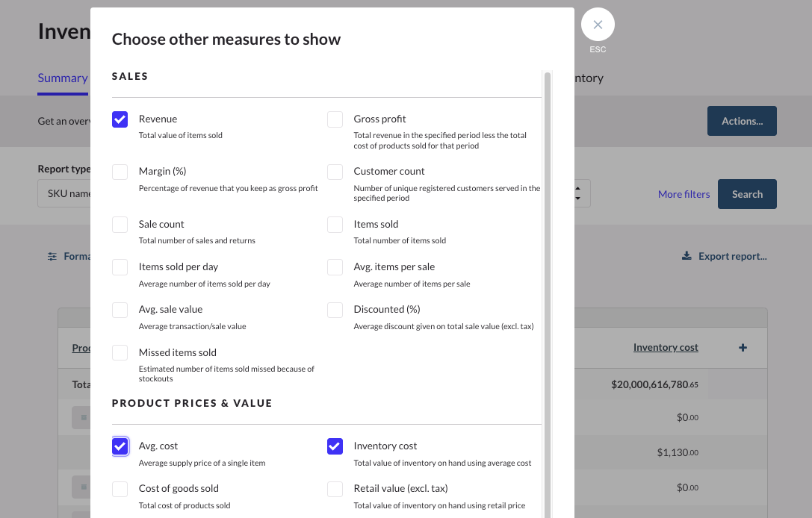812x518 pixels.
Task: Uncheck Inventory cost checkbox
Action: 335,446
